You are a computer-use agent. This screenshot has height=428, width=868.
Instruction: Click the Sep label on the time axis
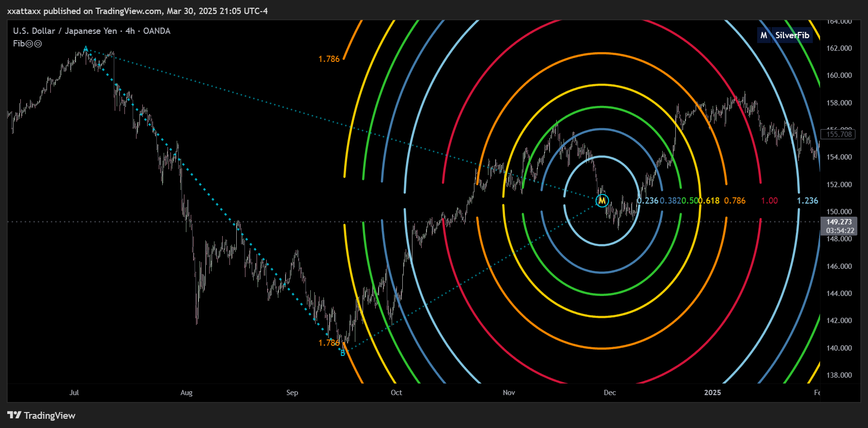coord(292,393)
